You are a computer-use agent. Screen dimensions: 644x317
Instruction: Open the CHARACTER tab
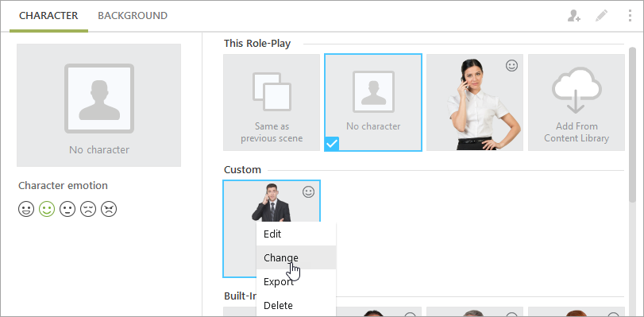(x=48, y=16)
